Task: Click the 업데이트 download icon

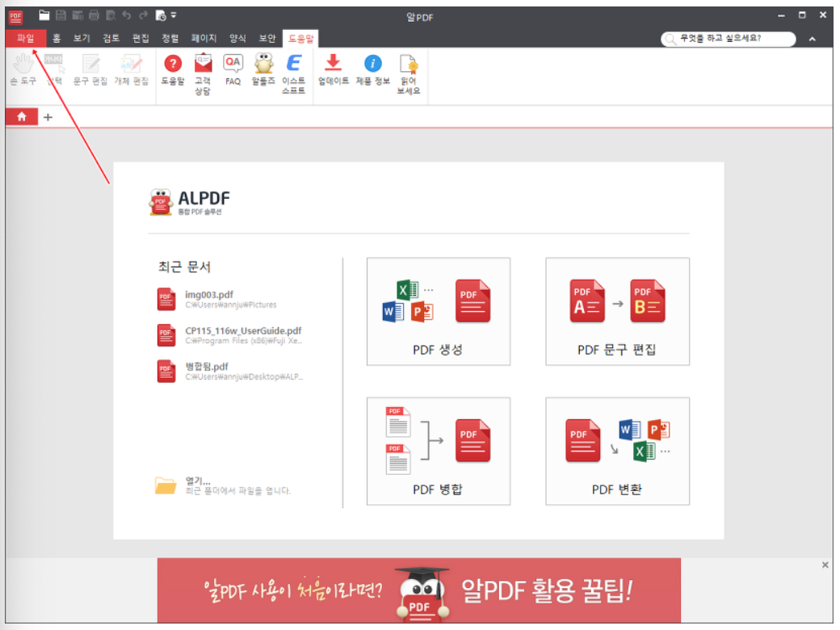Action: [334, 69]
